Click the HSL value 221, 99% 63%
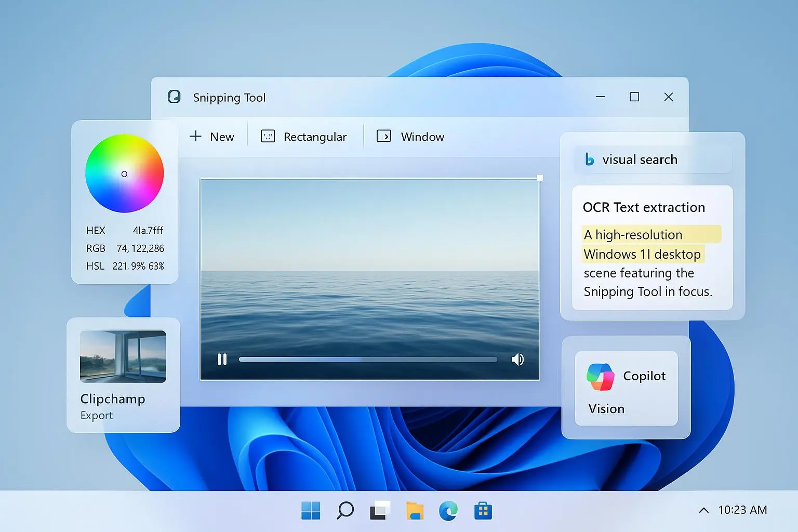The image size is (798, 532). tap(138, 266)
